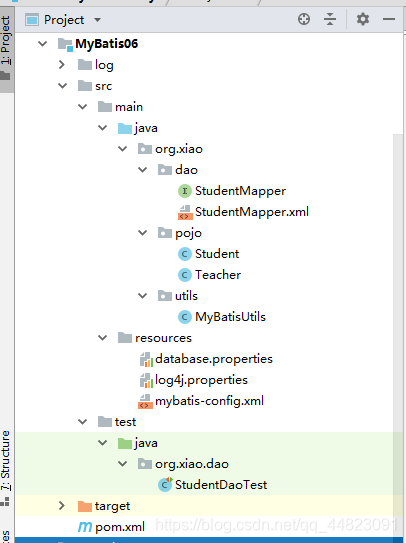Open the Project view dropdown arrow
This screenshot has height=543, width=406.
click(98, 20)
